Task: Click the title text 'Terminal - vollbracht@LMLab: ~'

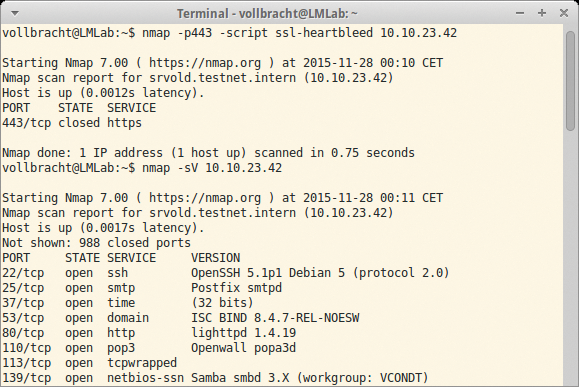Action: [x=267, y=14]
